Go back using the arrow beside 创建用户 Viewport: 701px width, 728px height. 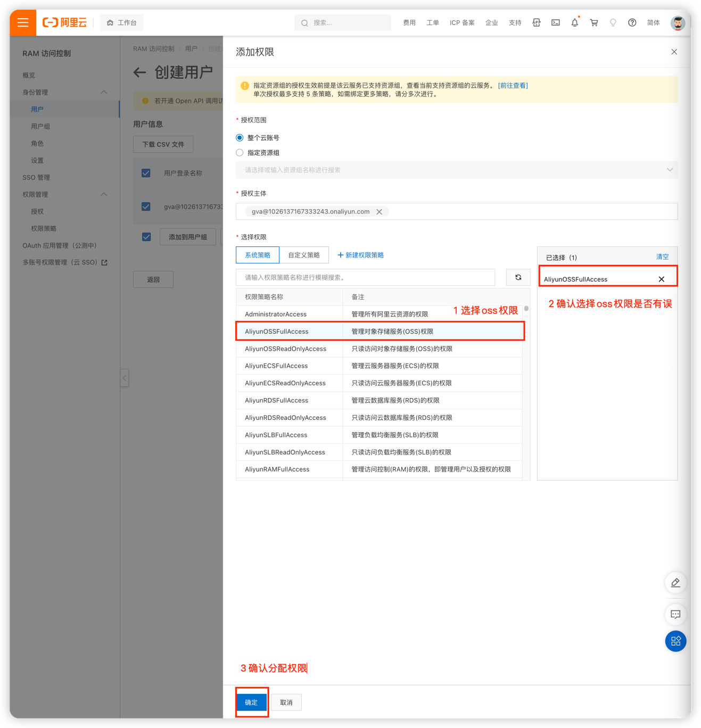(139, 72)
